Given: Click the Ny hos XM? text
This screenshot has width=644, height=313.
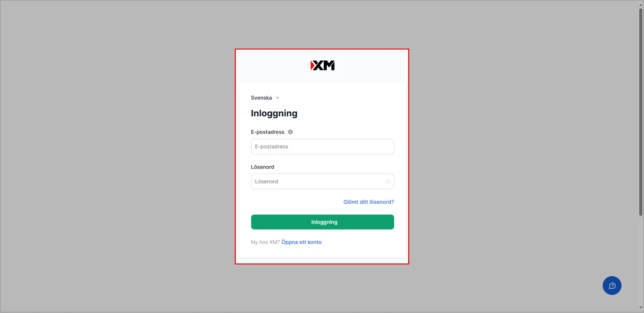Looking at the screenshot, I should (265, 242).
